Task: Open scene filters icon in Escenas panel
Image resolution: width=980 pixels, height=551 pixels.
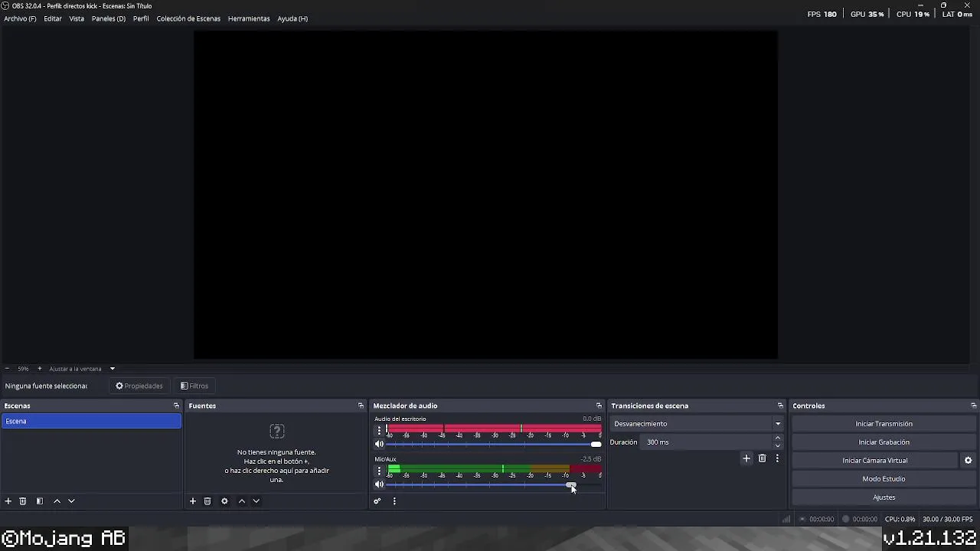Action: (40, 501)
